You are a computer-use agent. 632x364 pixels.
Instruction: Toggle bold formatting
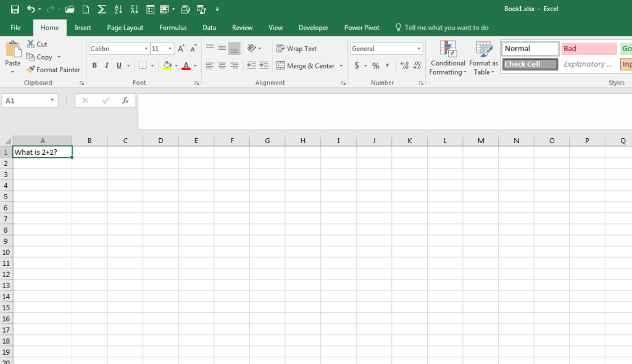94,65
